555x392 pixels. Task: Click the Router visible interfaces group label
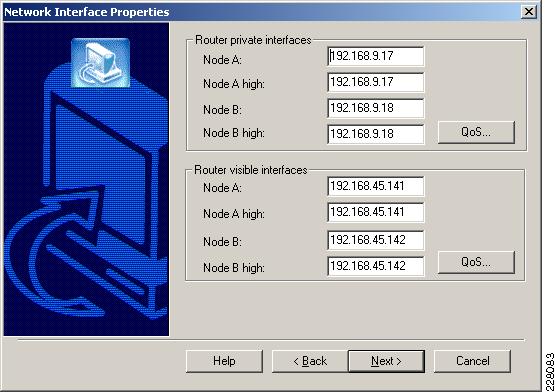tap(251, 170)
